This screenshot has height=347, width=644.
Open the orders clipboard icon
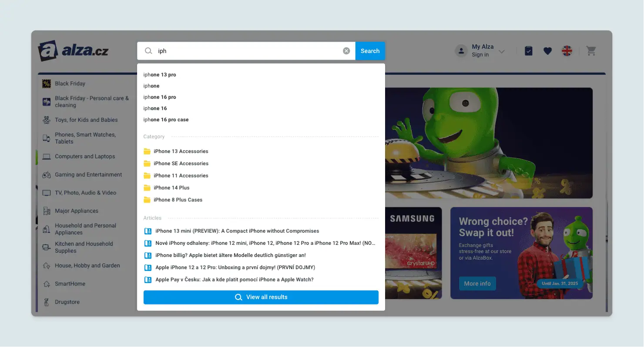528,51
